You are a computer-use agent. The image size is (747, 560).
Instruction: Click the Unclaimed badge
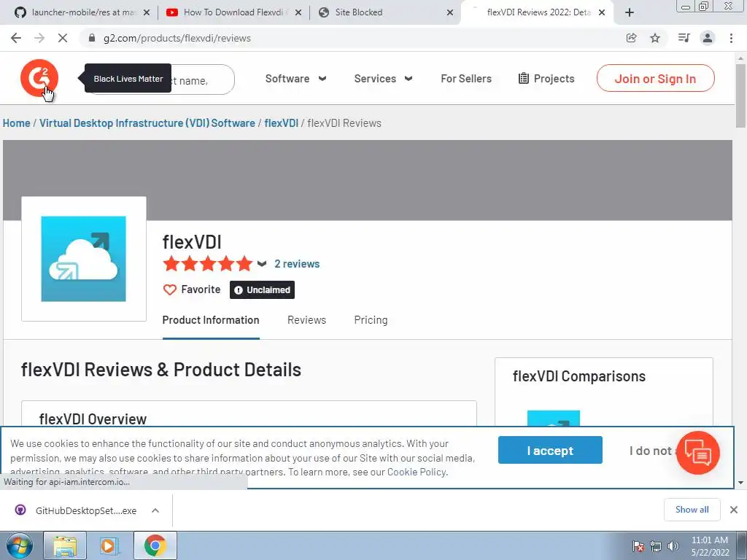click(x=262, y=290)
